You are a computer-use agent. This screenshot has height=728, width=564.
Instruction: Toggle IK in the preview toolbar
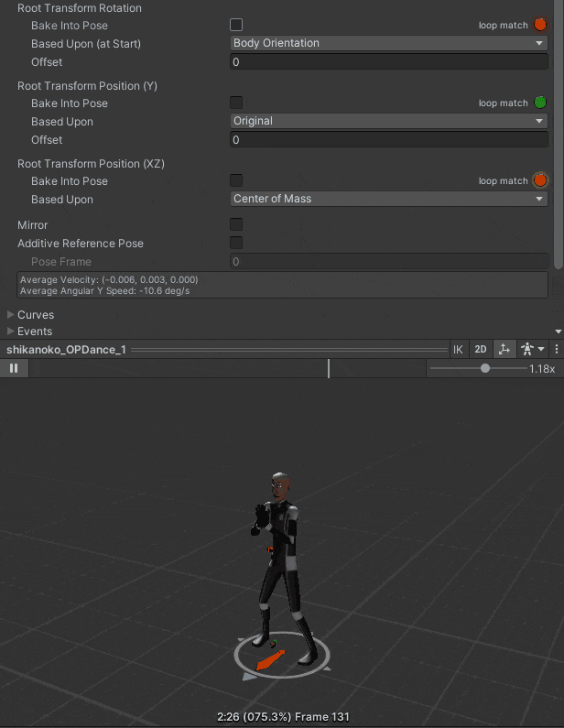458,350
